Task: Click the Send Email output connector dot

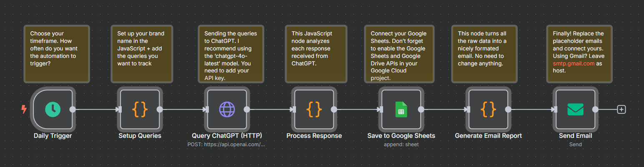Action: [x=595, y=110]
